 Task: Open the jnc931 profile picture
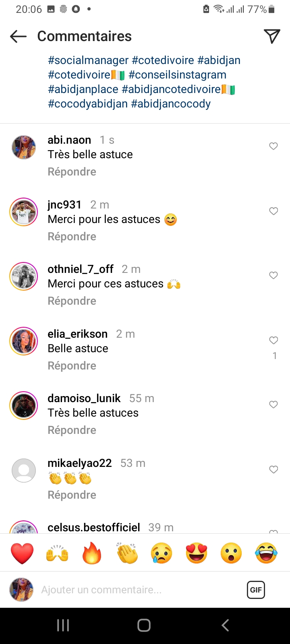pos(24,212)
